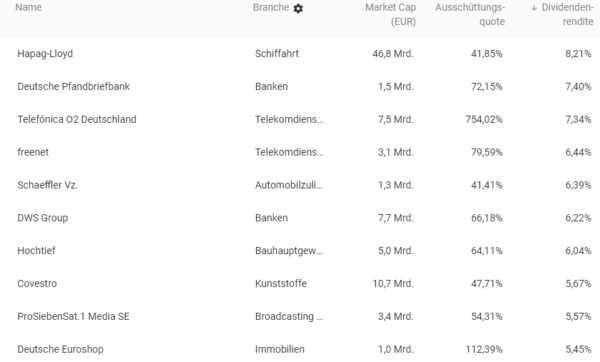The height and width of the screenshot is (362, 600).
Task: Click the Immobilien sector cell
Action: click(280, 349)
